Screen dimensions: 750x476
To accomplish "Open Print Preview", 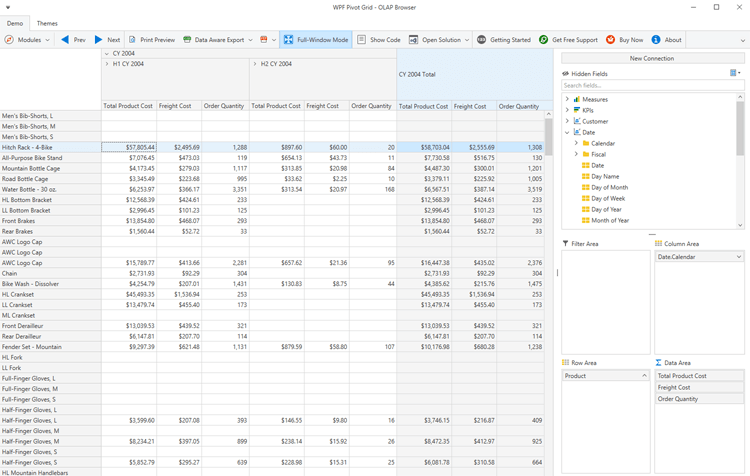I will (152, 40).
